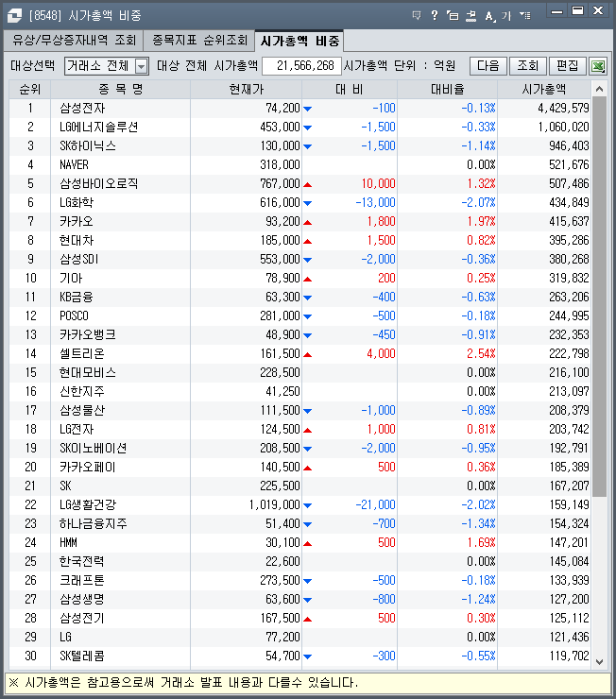Viewport: 616px width, 699px height.
Task: Click the window logo icon in the title bar
Action: pos(14,16)
